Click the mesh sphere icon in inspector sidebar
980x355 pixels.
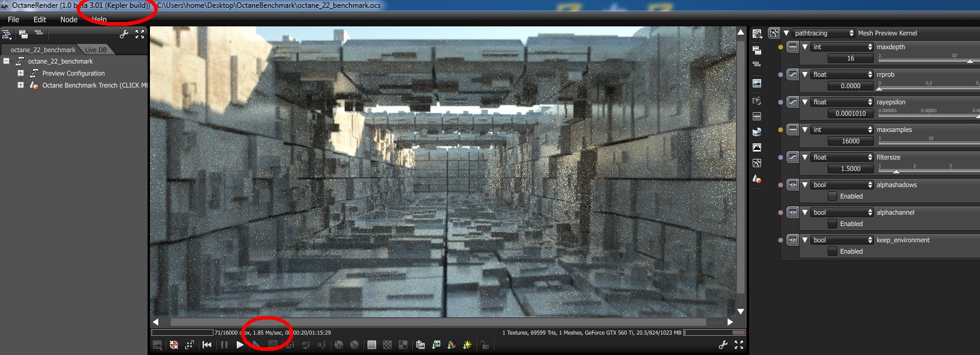(757, 179)
